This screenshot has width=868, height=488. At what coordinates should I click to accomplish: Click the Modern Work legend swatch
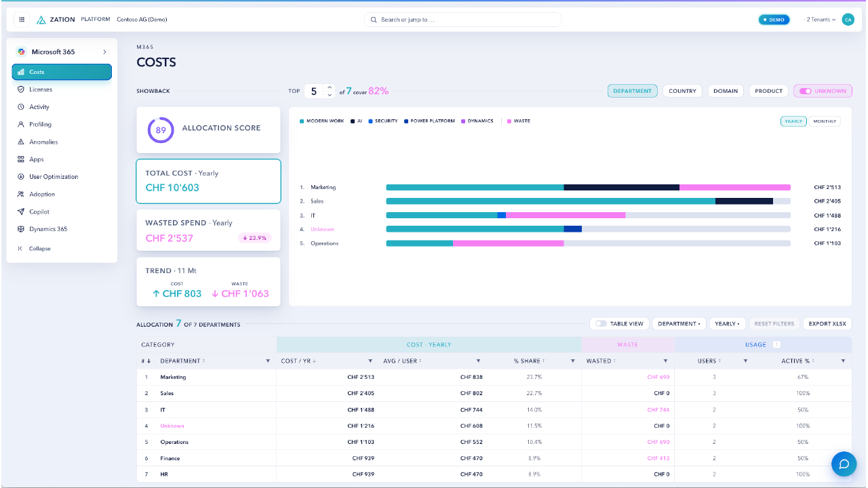(302, 121)
